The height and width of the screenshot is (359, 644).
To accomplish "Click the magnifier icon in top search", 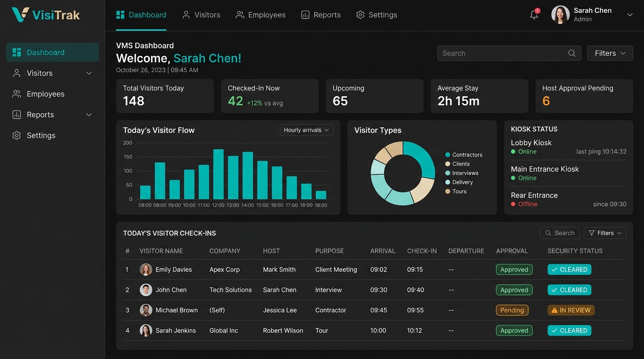I will click(571, 53).
